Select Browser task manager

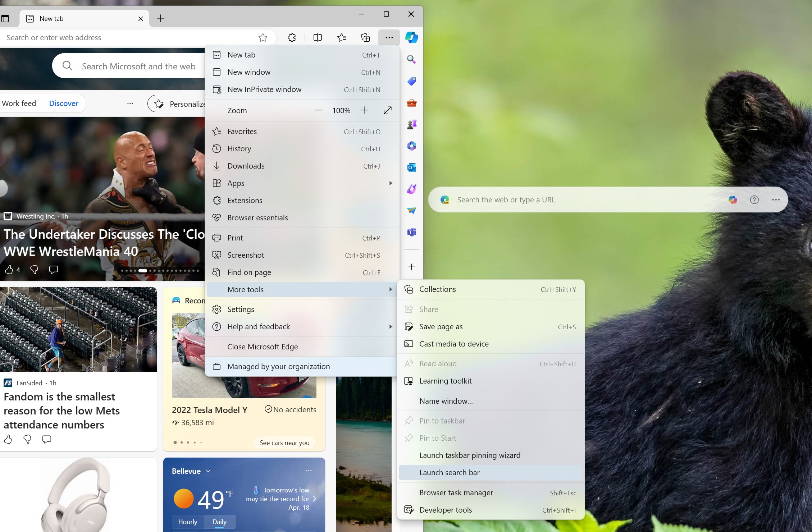[491, 493]
